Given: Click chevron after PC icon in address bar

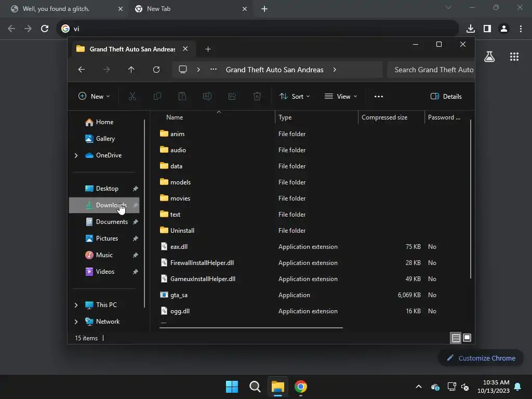Looking at the screenshot, I should pos(198,70).
